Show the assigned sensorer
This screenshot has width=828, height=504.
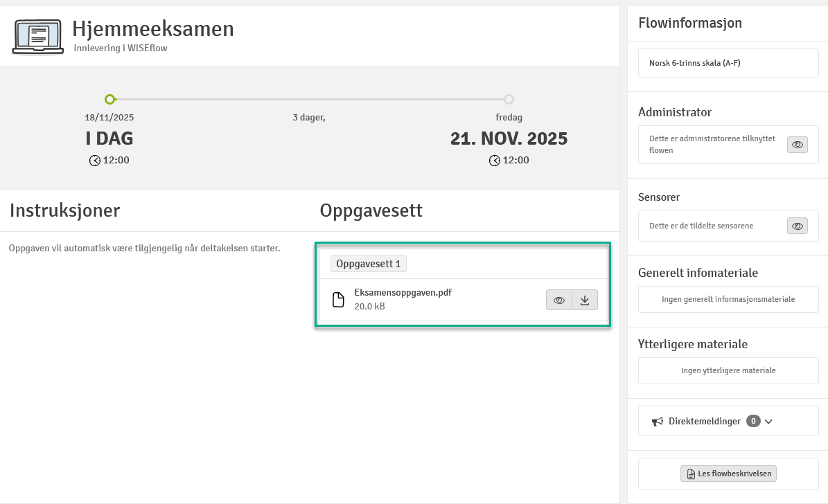(x=797, y=226)
